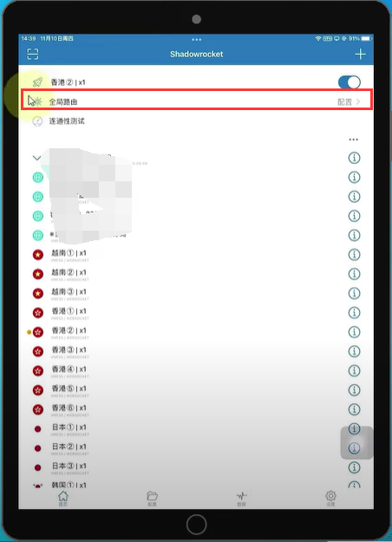Tap the 配置 chevron on the routing row
This screenshot has width=392, height=542.
coord(349,102)
